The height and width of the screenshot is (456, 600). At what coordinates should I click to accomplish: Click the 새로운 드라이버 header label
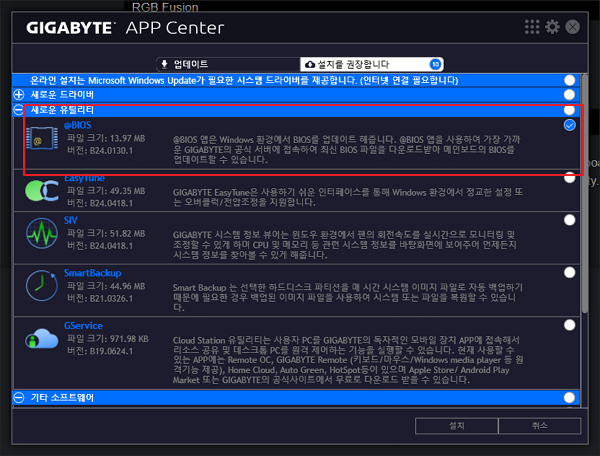[62, 94]
